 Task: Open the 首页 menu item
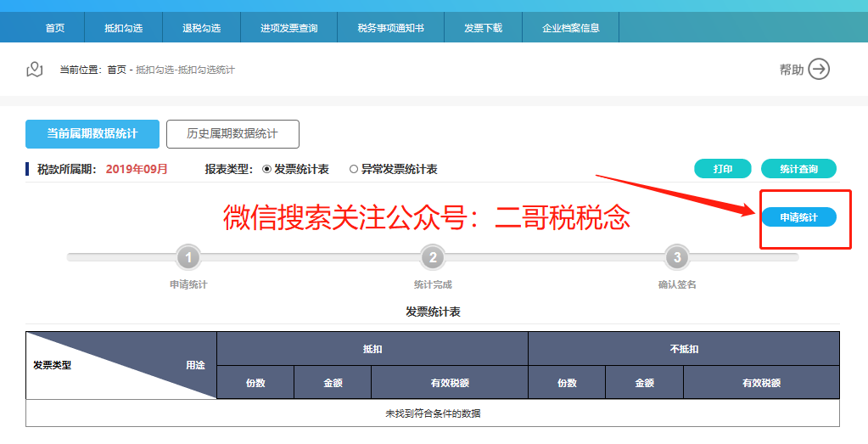[55, 28]
